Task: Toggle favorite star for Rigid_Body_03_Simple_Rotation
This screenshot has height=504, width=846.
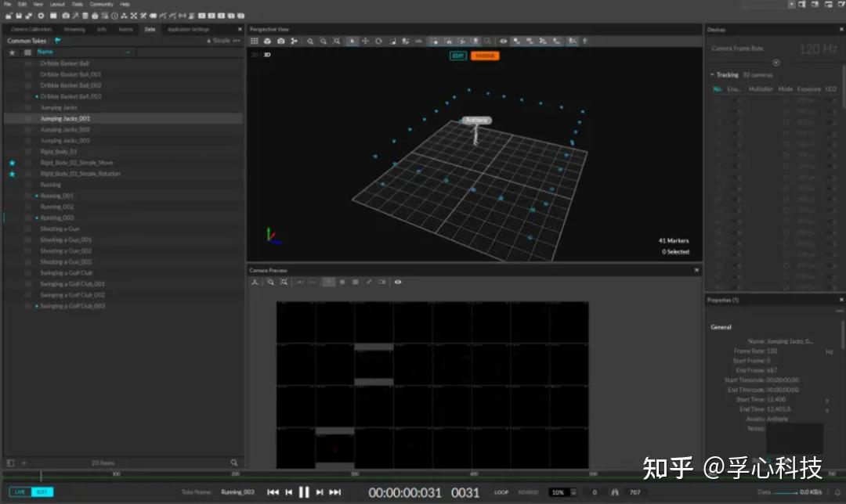Action: 12,174
